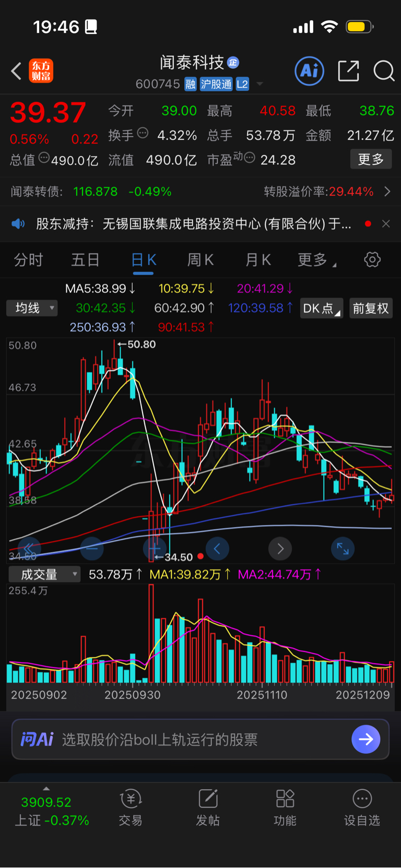Zoom out chart with minus button
This screenshot has width=401, height=868.
tap(92, 549)
